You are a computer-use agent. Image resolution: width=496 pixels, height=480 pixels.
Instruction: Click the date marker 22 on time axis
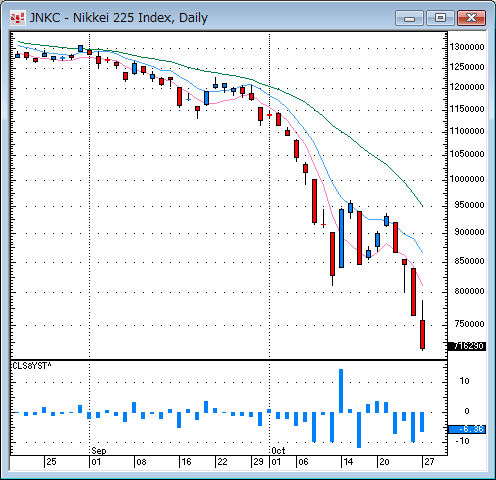coord(222,462)
